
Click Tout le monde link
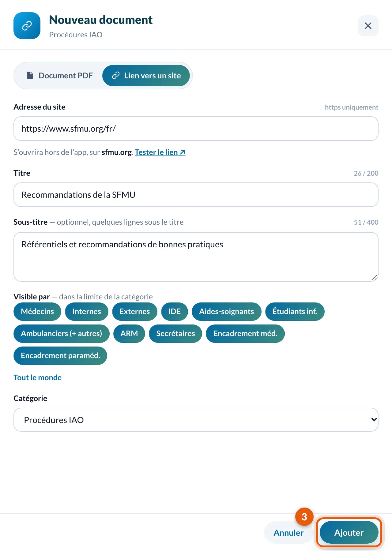pyautogui.click(x=38, y=377)
